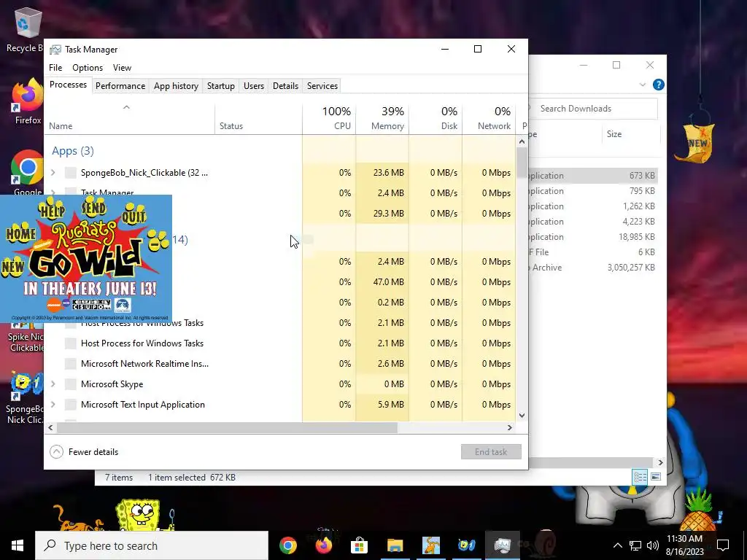The image size is (747, 560).
Task: Select SpongeBob Nick Clickable desktop shortcut
Action: (24, 397)
